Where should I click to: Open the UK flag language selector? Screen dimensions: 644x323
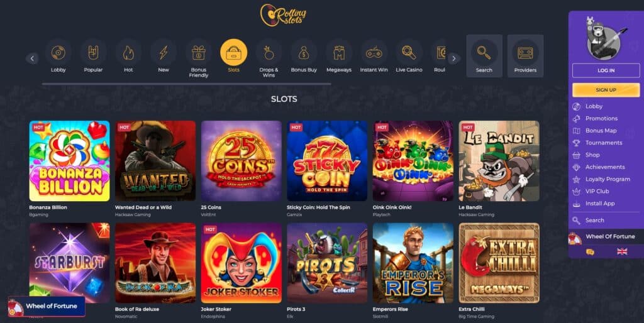click(x=622, y=251)
